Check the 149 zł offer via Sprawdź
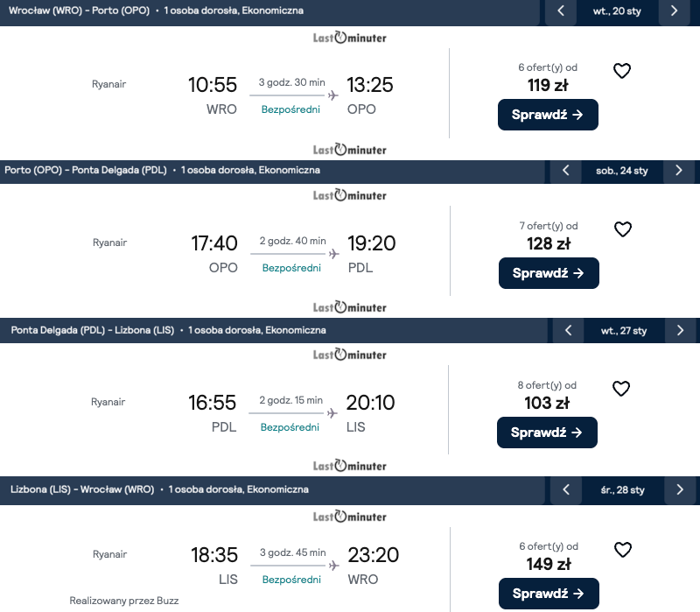The width and height of the screenshot is (700, 612). coord(549,593)
